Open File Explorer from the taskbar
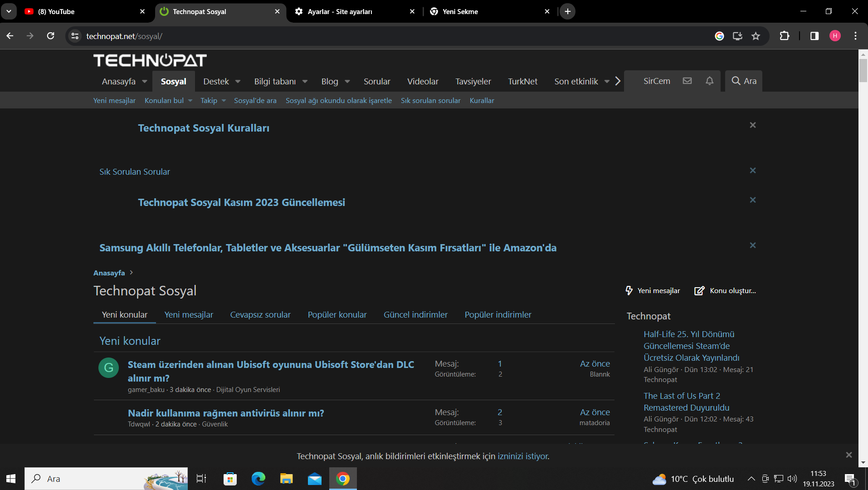 [x=287, y=479]
